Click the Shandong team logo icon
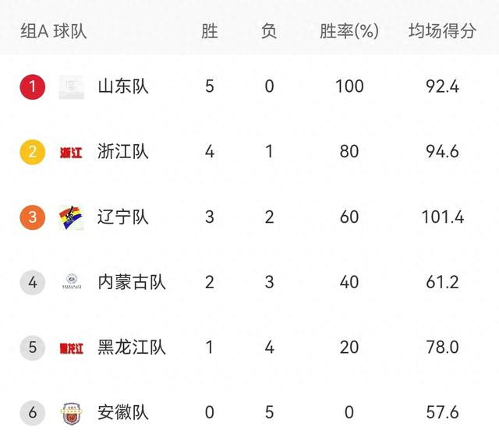 (72, 87)
